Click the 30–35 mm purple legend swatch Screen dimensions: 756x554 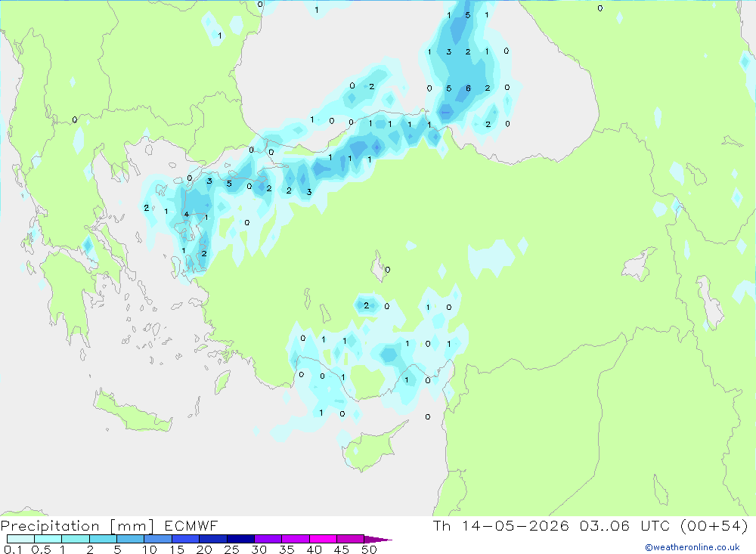(268, 539)
